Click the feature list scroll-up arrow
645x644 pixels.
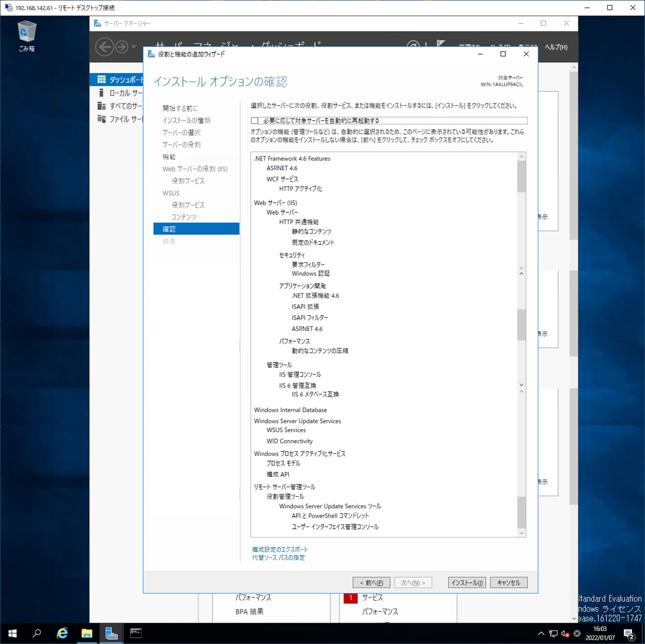[x=522, y=157]
